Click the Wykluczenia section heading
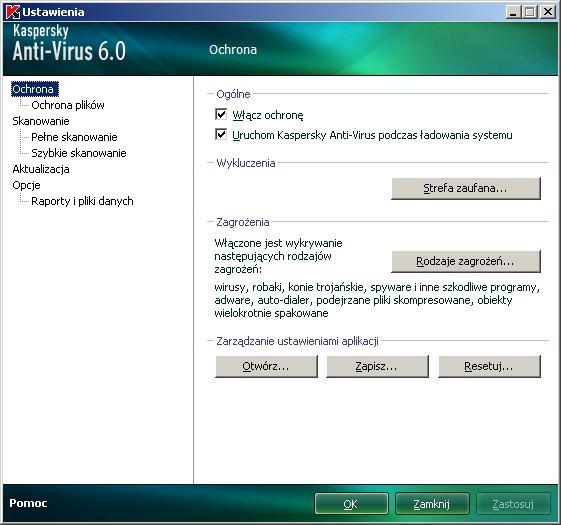 tap(246, 163)
